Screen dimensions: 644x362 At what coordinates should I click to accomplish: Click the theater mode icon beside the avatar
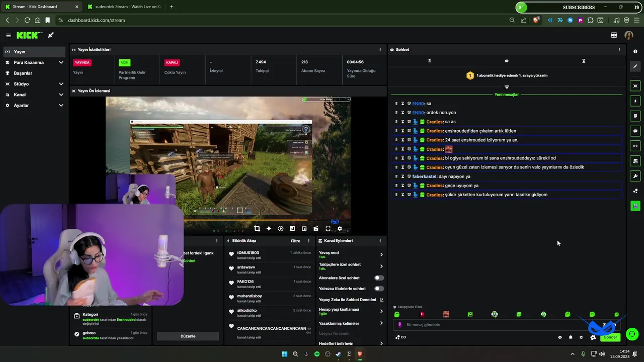614,35
